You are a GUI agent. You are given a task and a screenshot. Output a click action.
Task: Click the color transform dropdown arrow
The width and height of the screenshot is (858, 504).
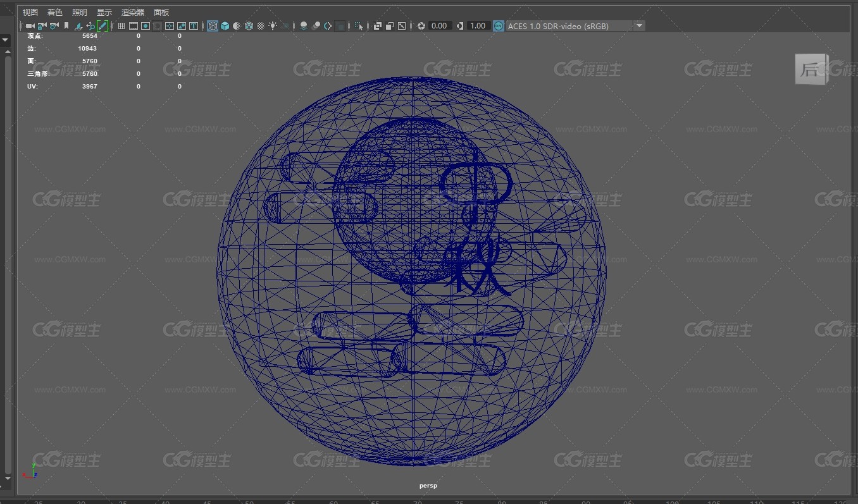(640, 26)
